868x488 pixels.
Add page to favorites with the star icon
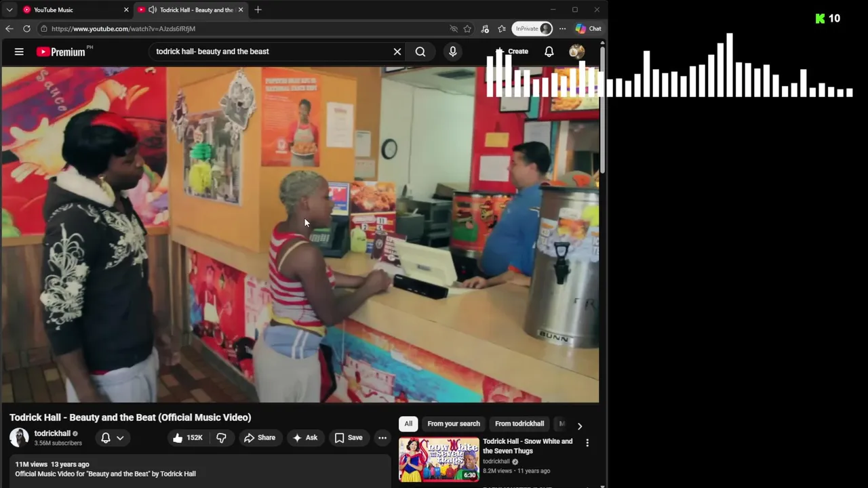click(467, 28)
